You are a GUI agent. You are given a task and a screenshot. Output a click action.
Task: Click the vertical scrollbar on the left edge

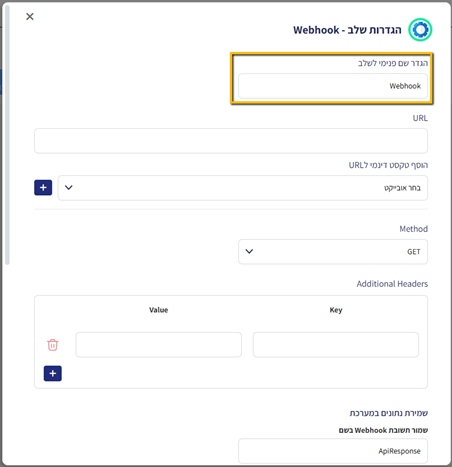7,135
